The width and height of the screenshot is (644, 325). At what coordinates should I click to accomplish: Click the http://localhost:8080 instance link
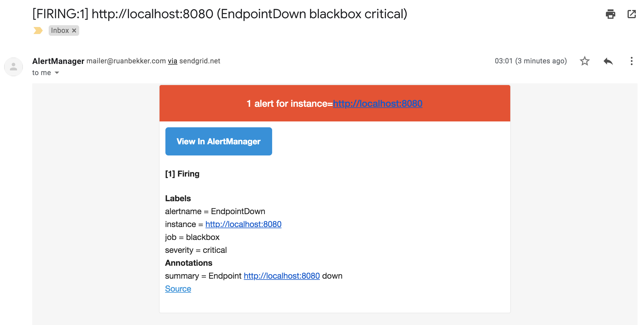click(x=243, y=224)
